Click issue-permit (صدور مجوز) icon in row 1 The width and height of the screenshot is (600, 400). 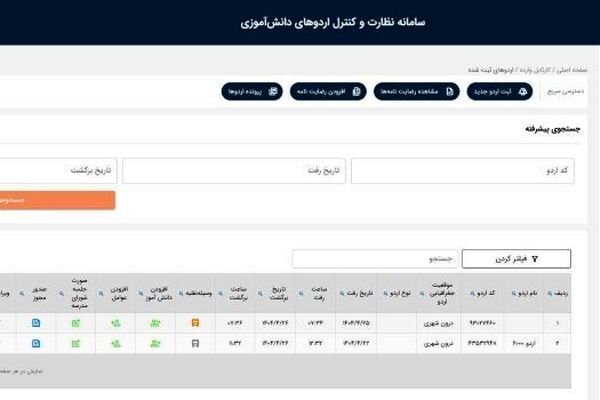point(36,323)
